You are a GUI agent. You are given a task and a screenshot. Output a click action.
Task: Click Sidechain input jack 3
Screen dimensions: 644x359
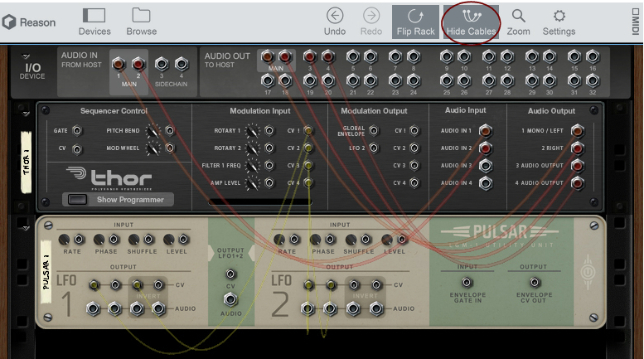[x=162, y=64]
